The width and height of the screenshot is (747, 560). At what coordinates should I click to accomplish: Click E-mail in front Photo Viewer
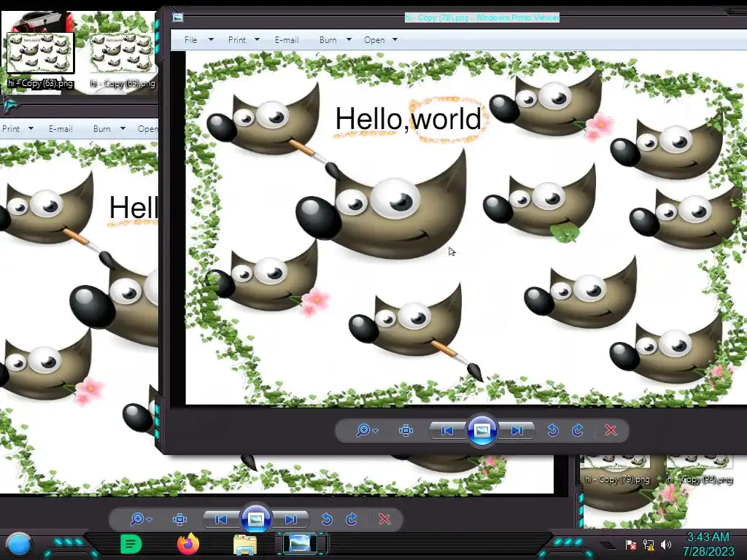coord(287,40)
